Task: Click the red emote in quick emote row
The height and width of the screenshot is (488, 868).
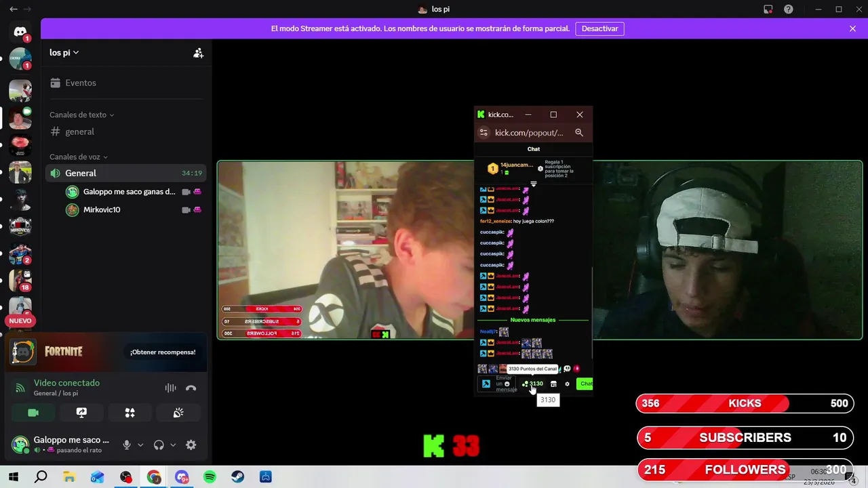Action: tap(576, 369)
